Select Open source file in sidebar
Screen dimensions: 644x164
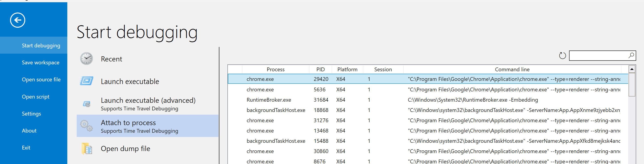click(x=41, y=79)
